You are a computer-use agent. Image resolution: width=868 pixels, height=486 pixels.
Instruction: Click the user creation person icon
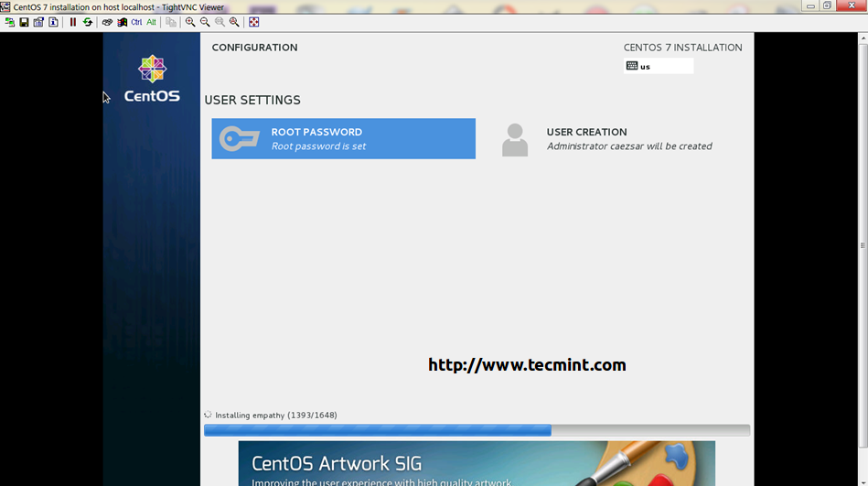coord(515,140)
